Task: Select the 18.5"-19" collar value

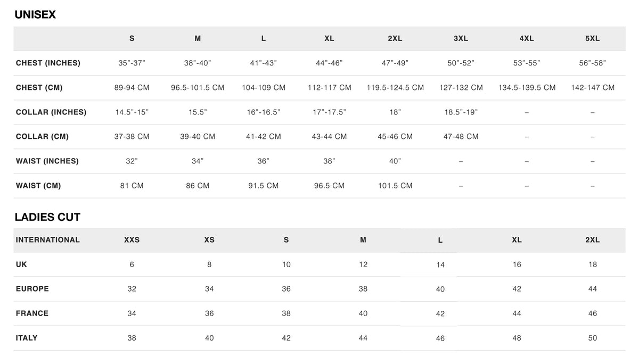Action: click(461, 112)
